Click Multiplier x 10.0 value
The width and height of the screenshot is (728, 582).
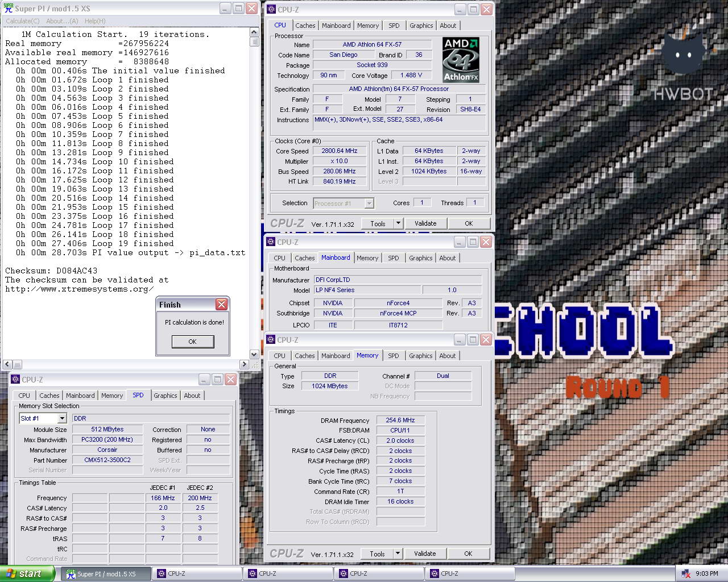340,161
